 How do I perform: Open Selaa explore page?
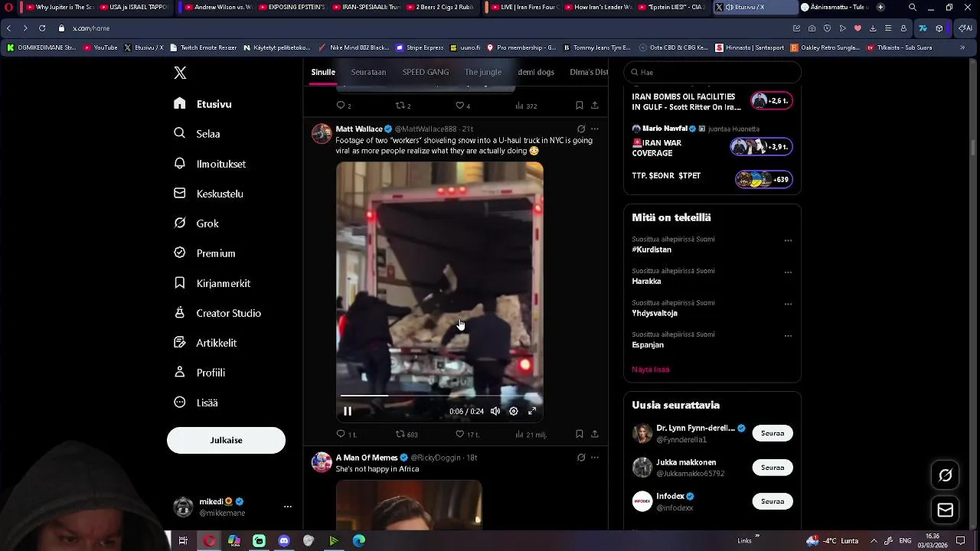coord(198,133)
